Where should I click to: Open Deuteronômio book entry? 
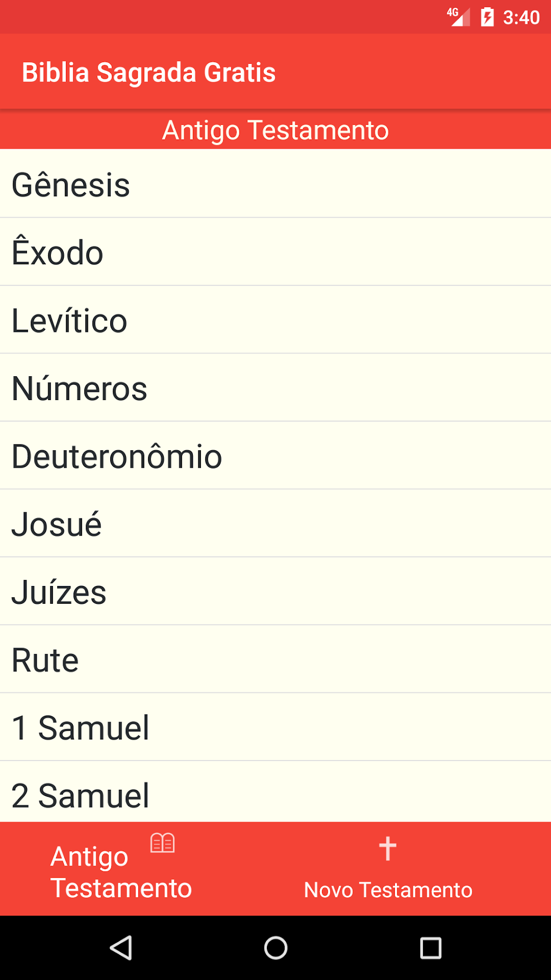(x=275, y=456)
